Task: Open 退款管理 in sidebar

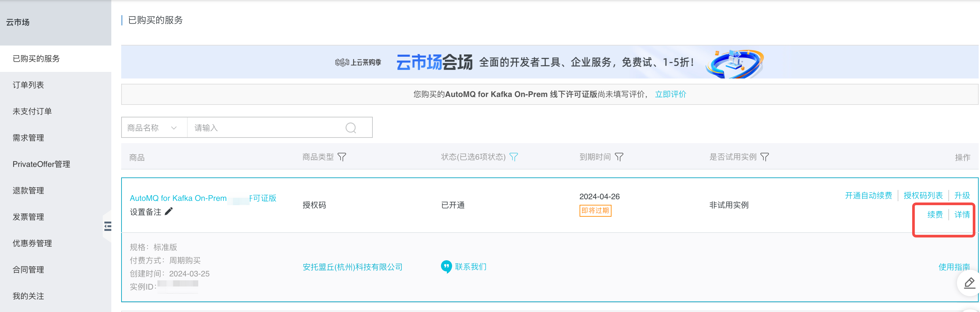Action: (56, 191)
